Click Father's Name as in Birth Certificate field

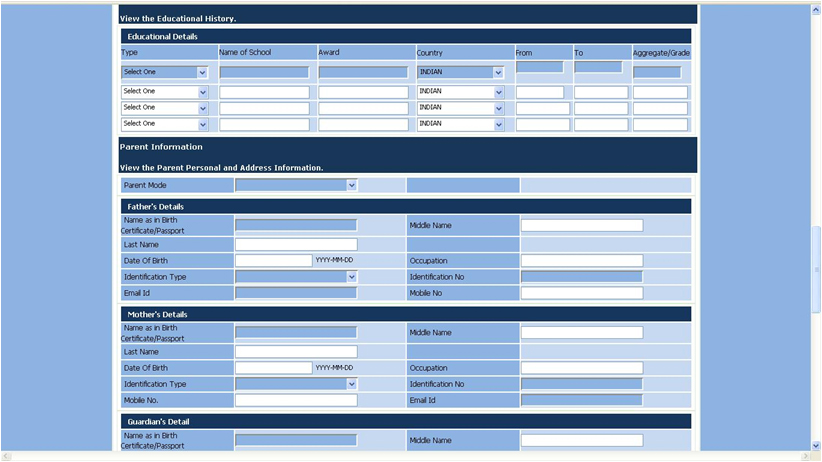coord(296,225)
